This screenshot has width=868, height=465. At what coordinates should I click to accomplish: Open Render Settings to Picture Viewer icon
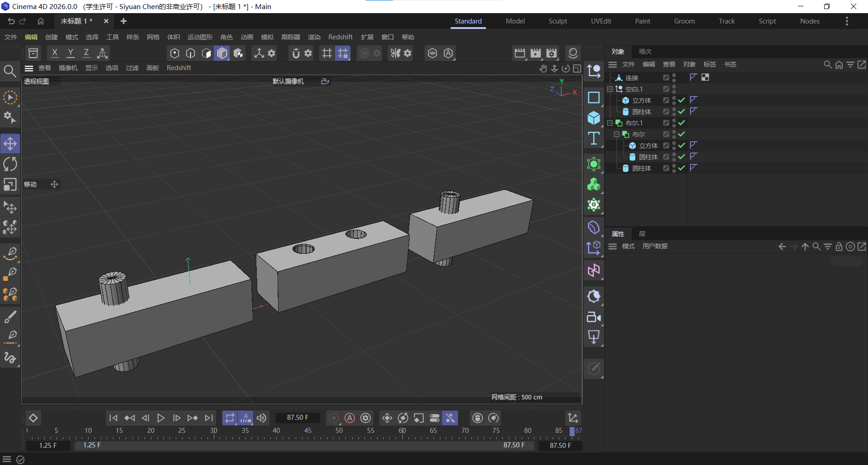coord(535,53)
